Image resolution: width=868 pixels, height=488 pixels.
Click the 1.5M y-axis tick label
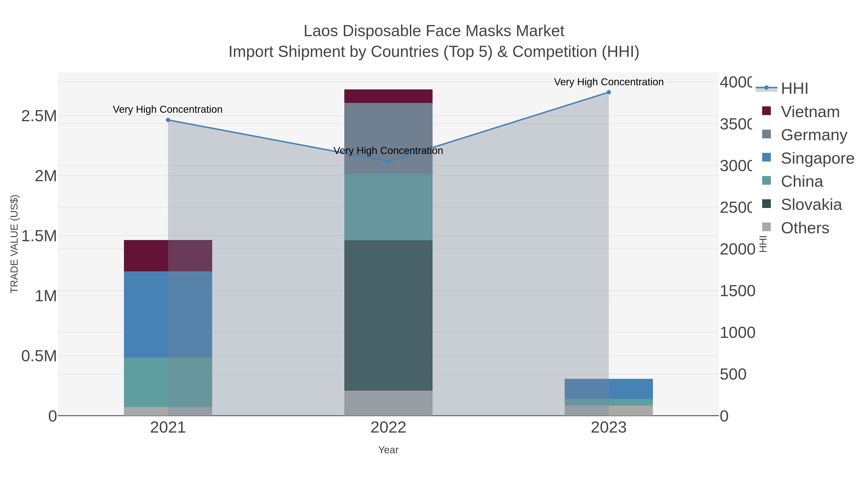click(39, 236)
